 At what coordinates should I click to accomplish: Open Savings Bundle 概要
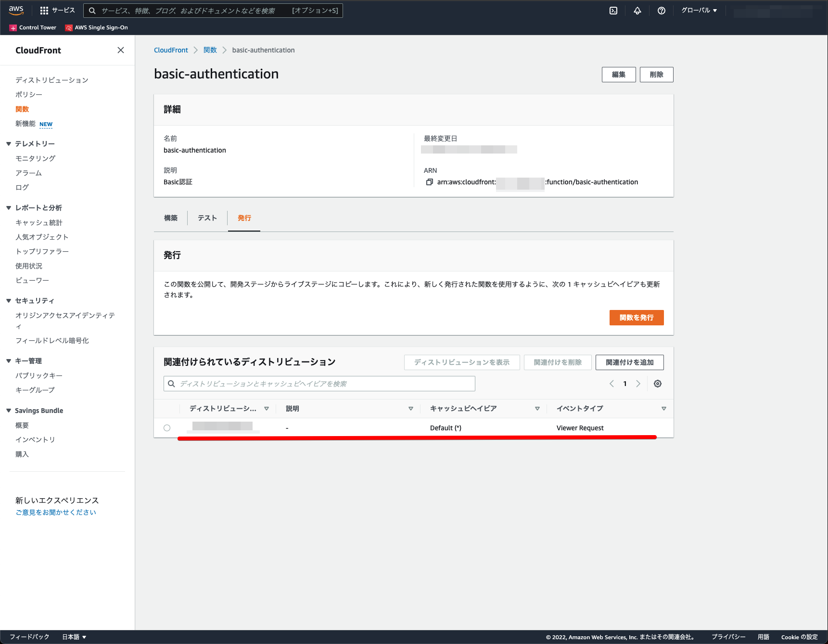click(x=22, y=425)
